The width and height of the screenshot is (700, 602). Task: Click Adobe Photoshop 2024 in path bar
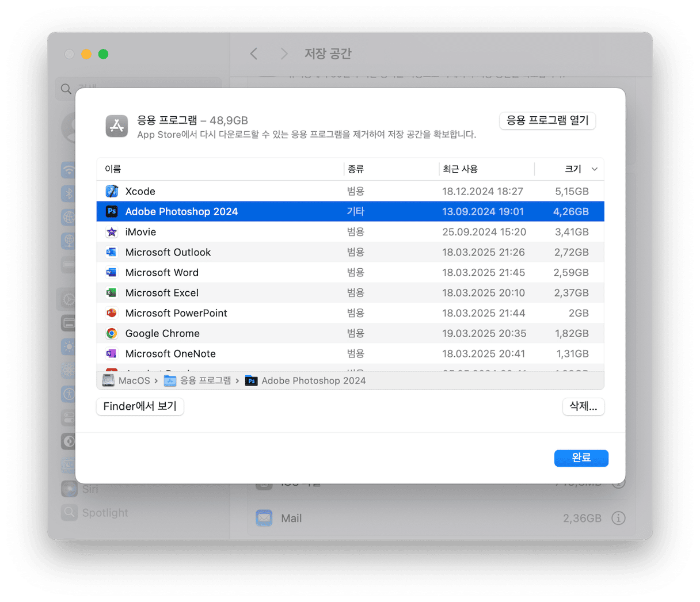(314, 380)
